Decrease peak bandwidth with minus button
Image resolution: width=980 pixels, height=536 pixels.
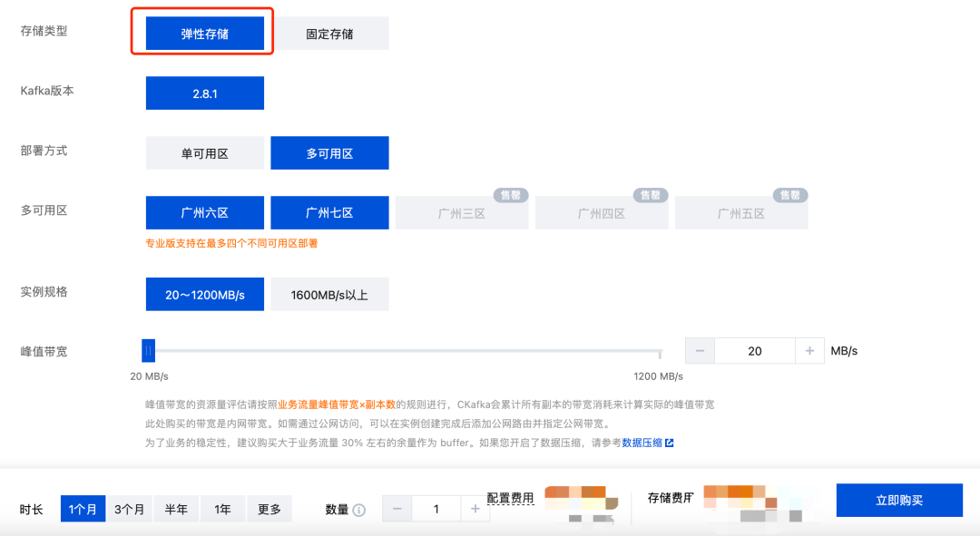point(700,351)
